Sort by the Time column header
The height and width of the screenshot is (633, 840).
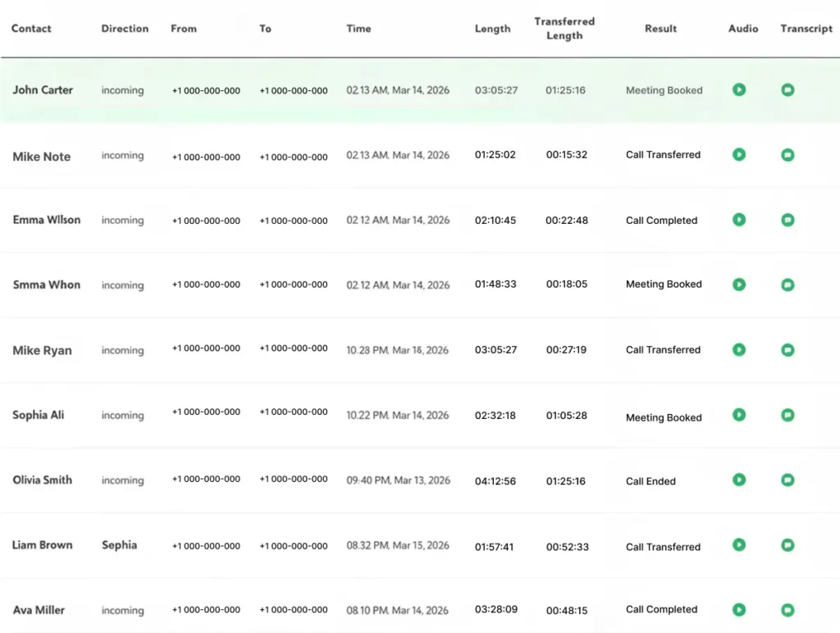tap(358, 29)
